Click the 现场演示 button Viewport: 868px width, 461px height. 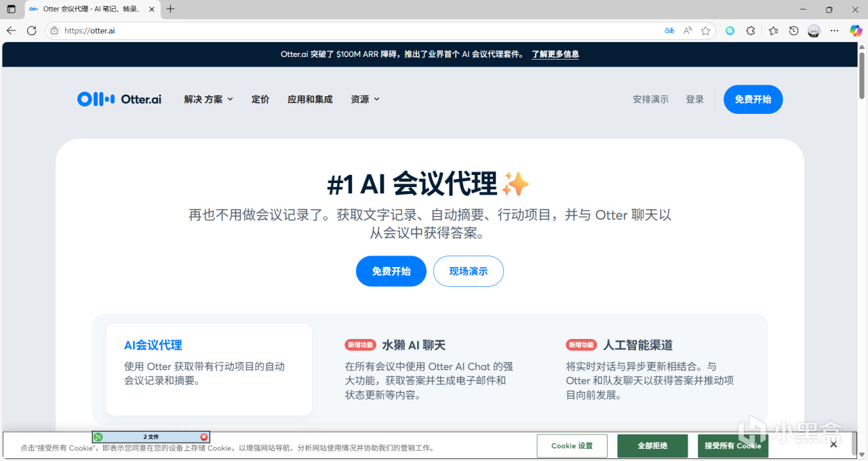click(469, 271)
